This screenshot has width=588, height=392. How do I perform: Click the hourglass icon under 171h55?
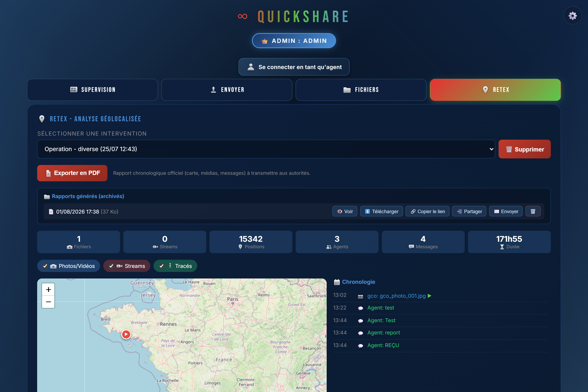click(x=502, y=247)
